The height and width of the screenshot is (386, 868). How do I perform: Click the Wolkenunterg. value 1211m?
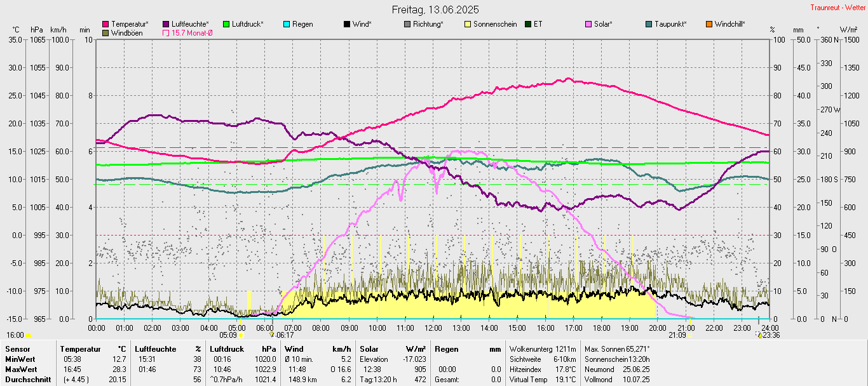565,349
